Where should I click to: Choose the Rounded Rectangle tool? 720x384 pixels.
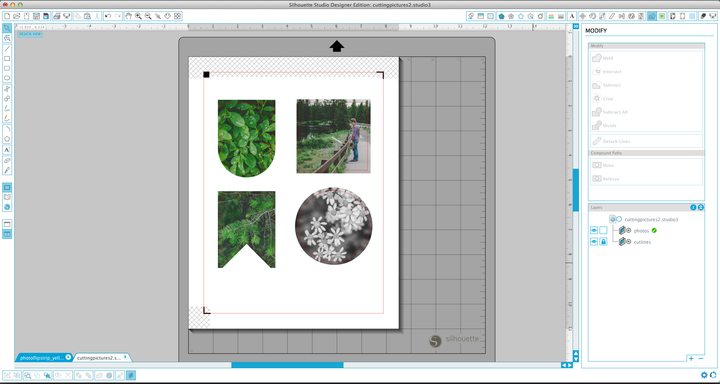(7, 68)
